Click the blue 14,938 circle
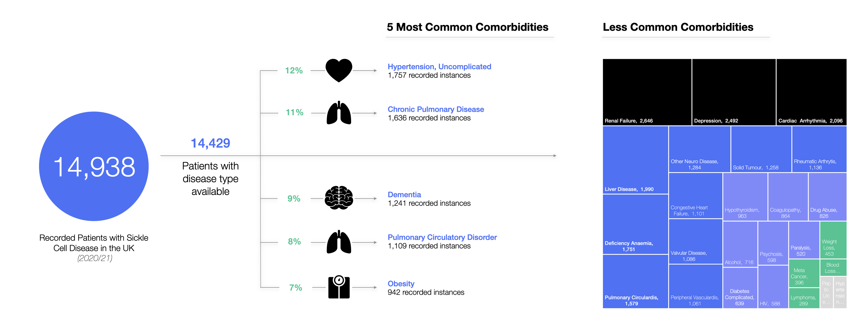Image resolution: width=868 pixels, height=320 pixels. (94, 166)
